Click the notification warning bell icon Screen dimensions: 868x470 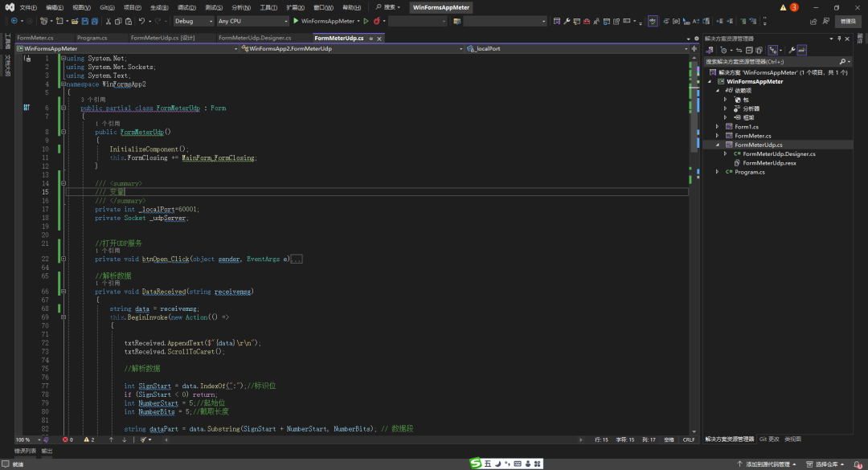click(857, 464)
